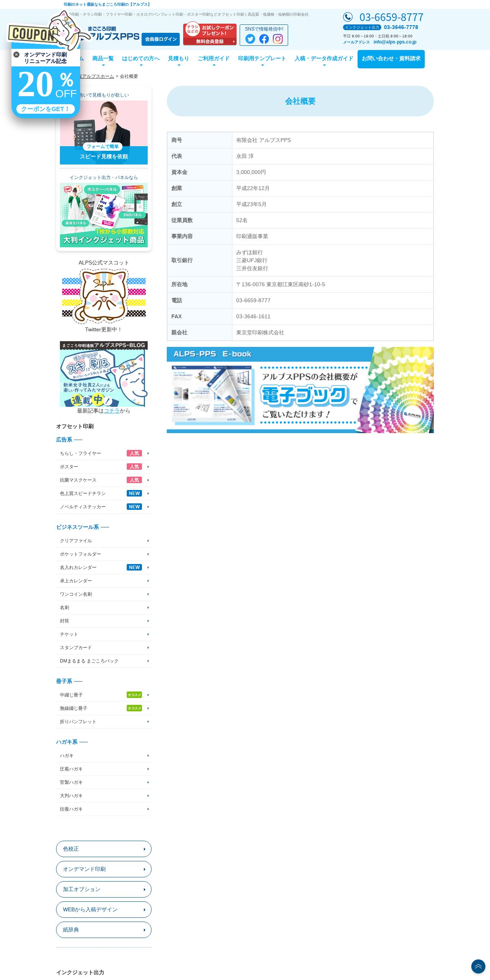Screen dimensions: 490x980
Task: Close the coupon popup with X icon
Action: coord(16,55)
